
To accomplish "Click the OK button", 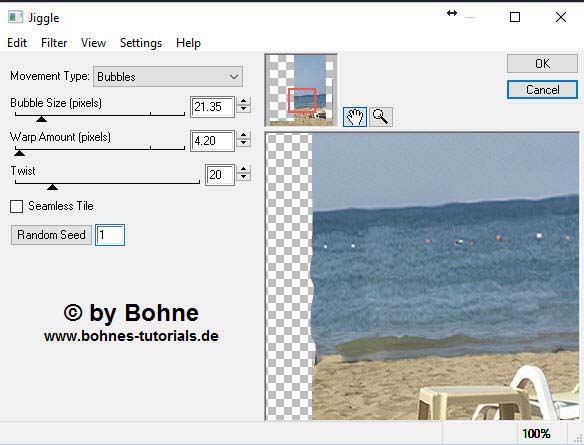I will tap(542, 64).
